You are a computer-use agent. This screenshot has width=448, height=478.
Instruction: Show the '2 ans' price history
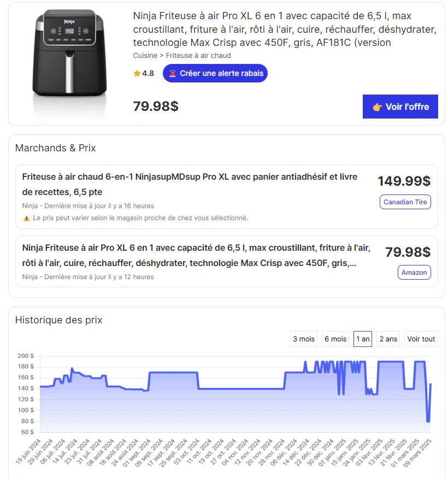click(x=388, y=339)
